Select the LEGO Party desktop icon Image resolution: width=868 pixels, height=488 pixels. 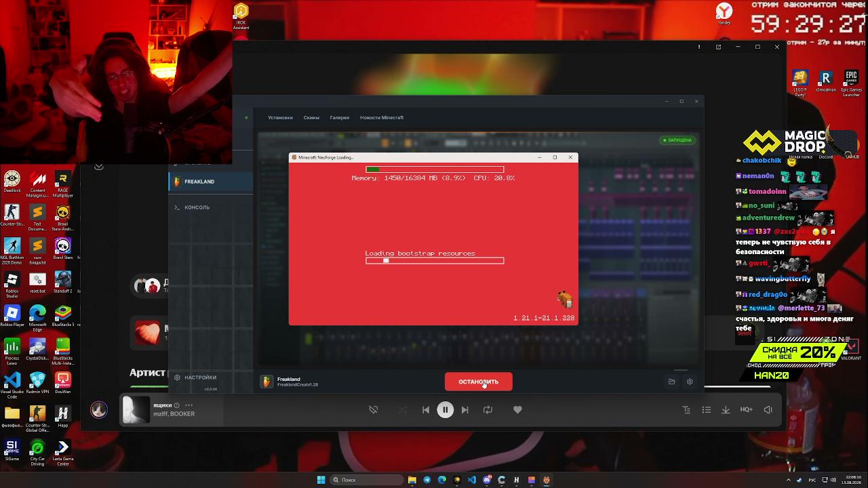coord(800,83)
